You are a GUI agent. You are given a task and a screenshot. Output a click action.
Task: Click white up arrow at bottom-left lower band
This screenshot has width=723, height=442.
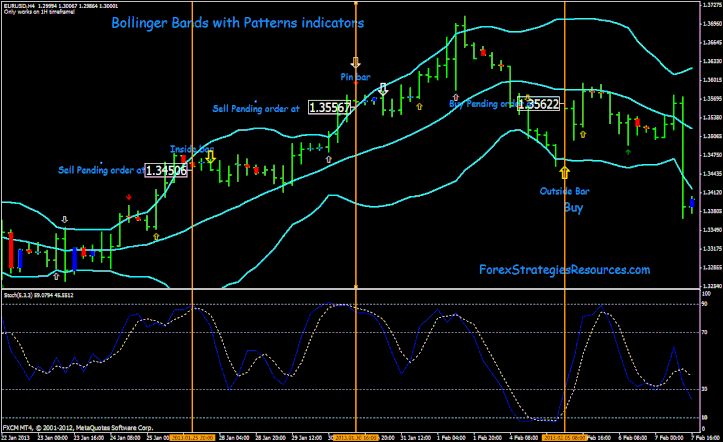coord(56,277)
